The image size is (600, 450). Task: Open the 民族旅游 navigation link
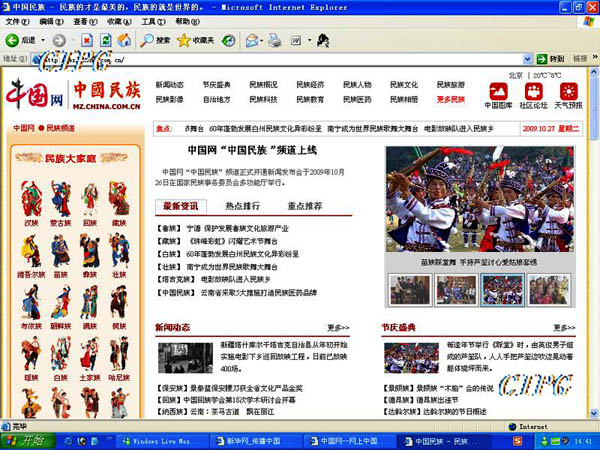(x=451, y=85)
